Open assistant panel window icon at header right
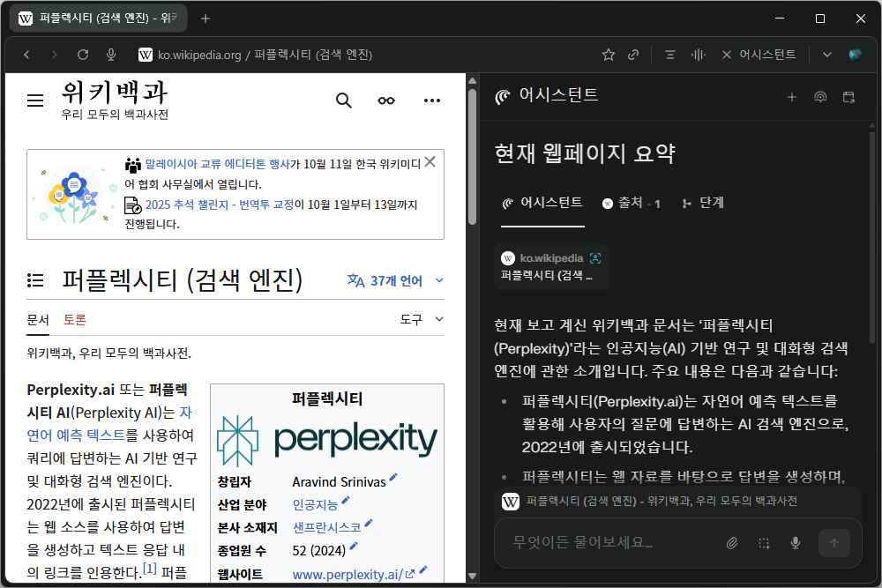The image size is (882, 588). pos(848,97)
